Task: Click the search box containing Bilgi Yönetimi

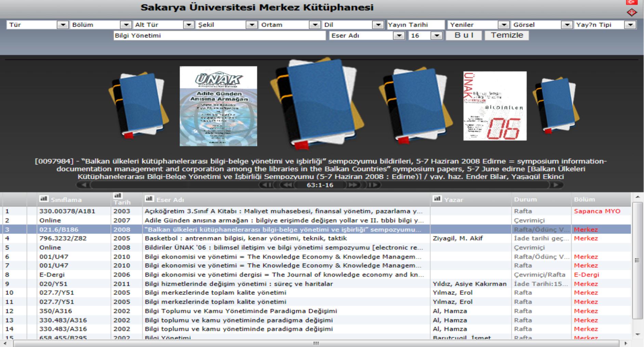Action: pos(220,36)
